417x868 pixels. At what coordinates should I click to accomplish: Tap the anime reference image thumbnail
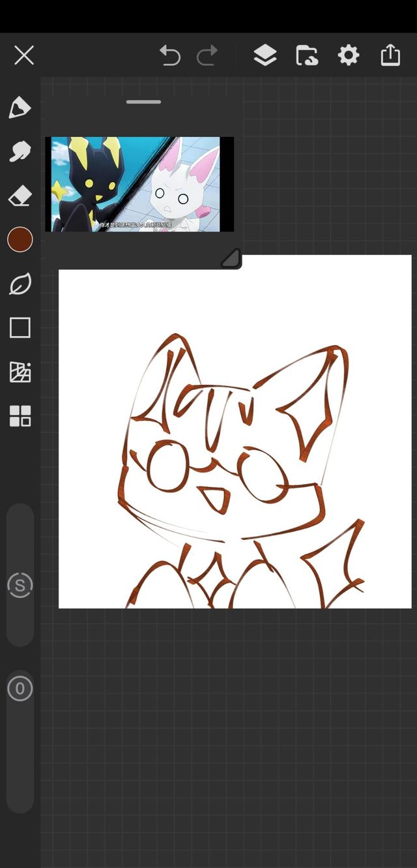click(139, 184)
